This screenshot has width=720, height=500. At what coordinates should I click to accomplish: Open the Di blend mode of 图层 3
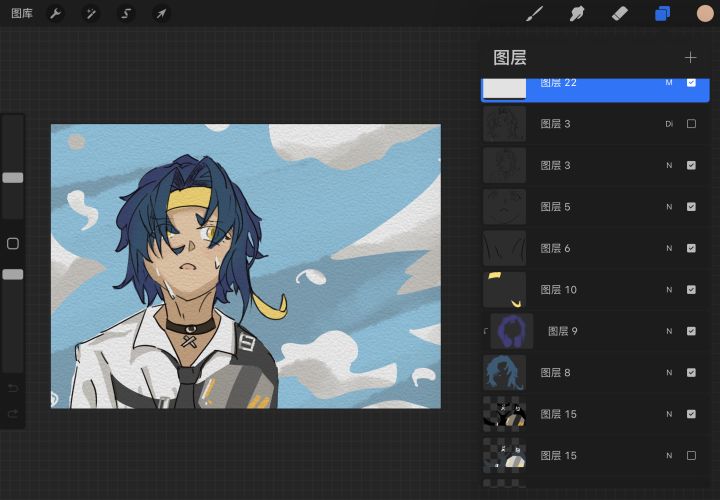[x=669, y=124]
